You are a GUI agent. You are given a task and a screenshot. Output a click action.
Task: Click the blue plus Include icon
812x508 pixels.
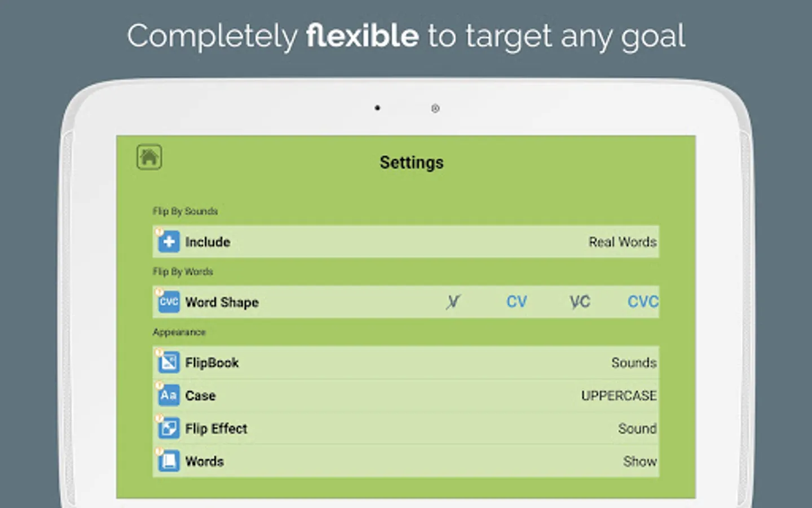click(x=169, y=242)
